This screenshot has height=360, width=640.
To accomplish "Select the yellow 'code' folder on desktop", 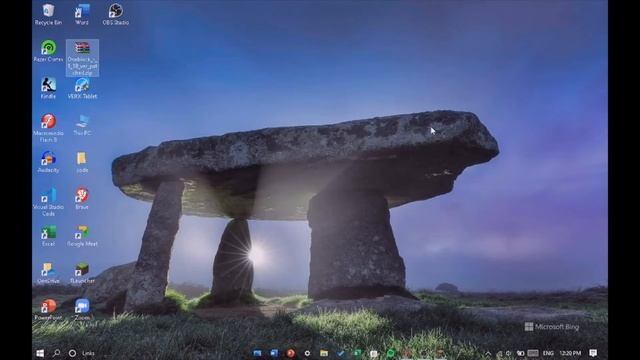I will click(82, 162).
